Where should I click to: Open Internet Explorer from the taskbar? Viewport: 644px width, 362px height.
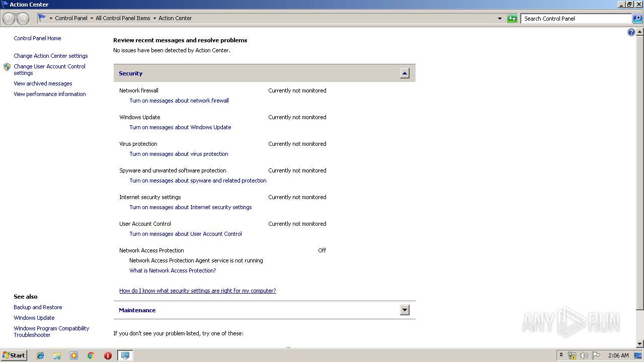pyautogui.click(x=40, y=355)
